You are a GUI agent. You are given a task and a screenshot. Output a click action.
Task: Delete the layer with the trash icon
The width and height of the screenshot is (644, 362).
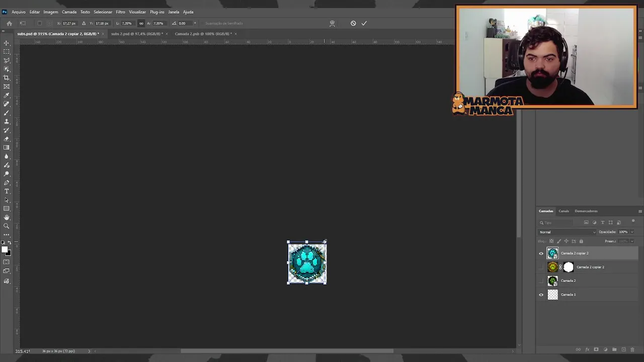pyautogui.click(x=632, y=349)
